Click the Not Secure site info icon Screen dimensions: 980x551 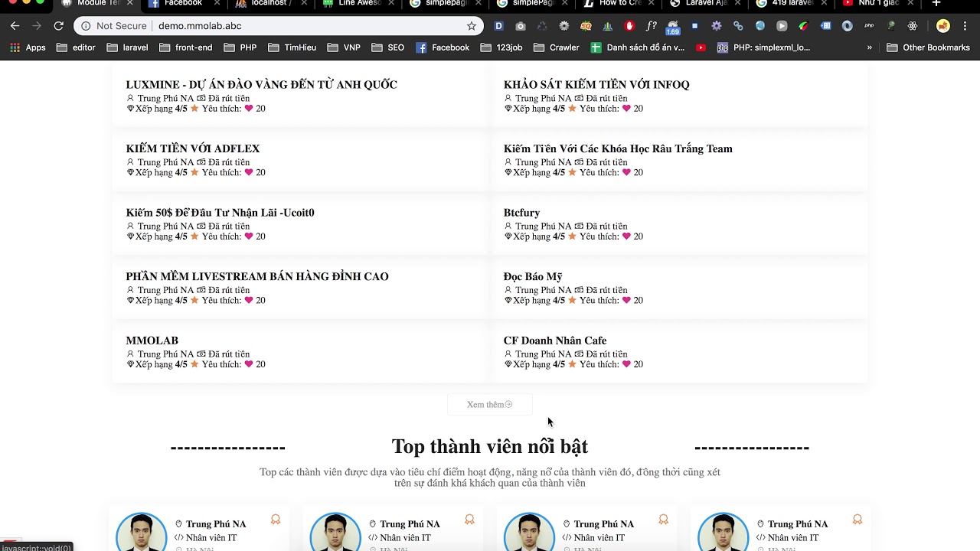[86, 26]
